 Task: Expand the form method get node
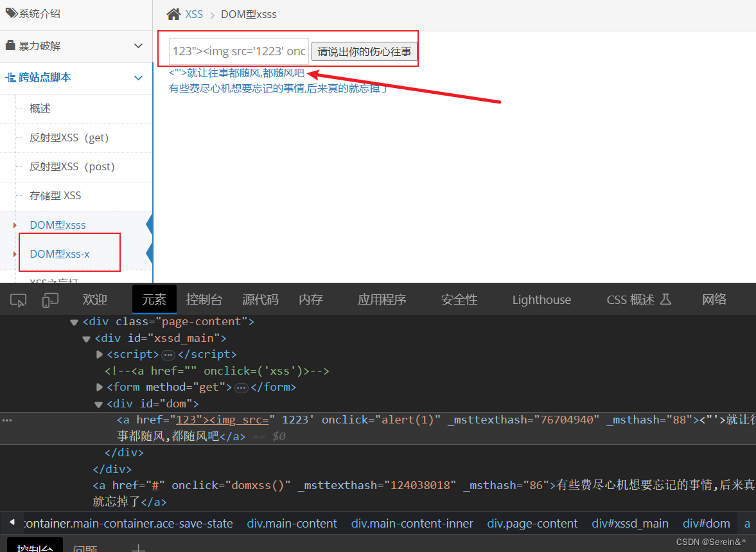100,387
